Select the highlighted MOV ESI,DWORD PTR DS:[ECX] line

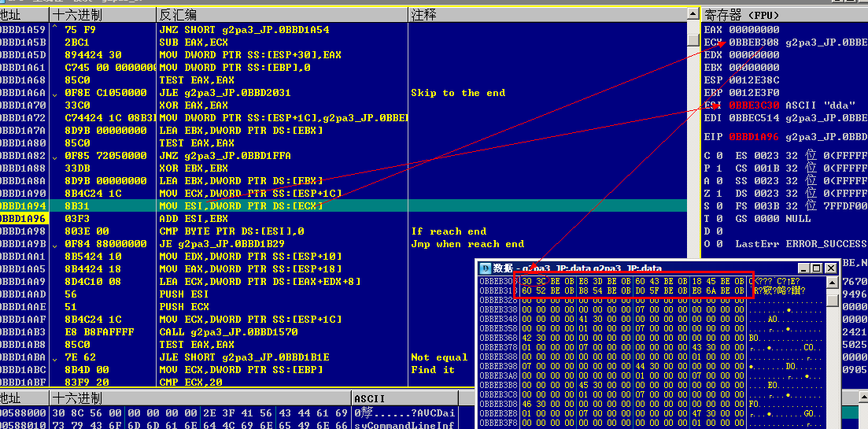point(343,206)
